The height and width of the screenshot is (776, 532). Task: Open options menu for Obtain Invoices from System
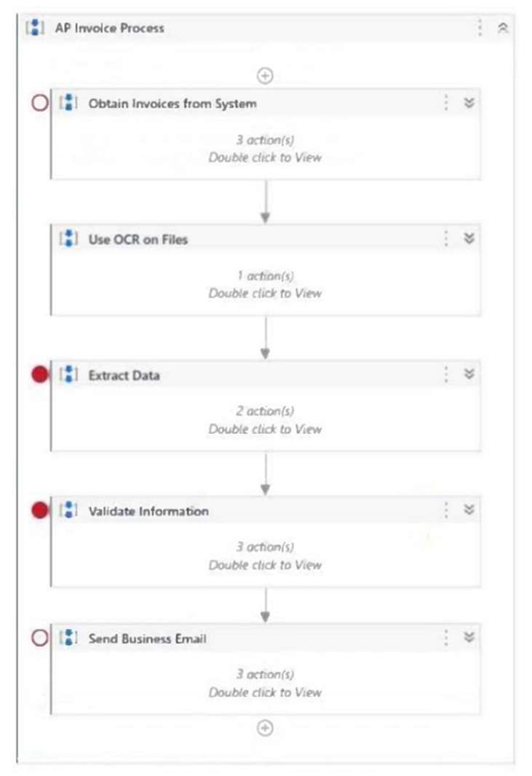pos(446,103)
